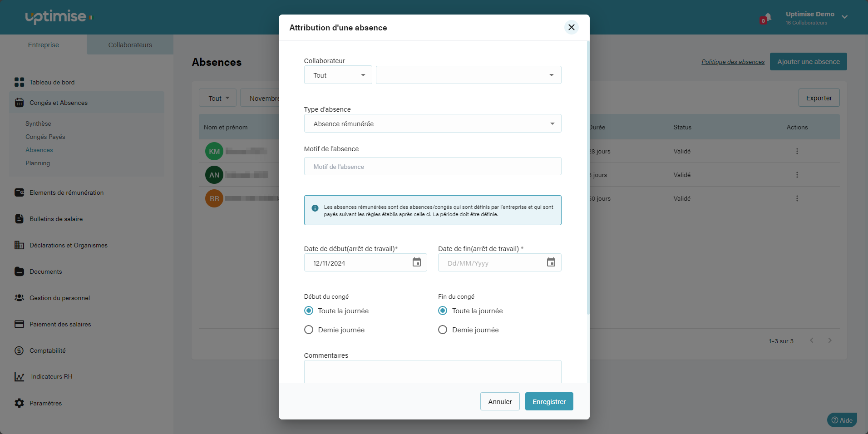Click the BR collaborator avatar
This screenshot has width=868, height=434.
[x=214, y=198]
